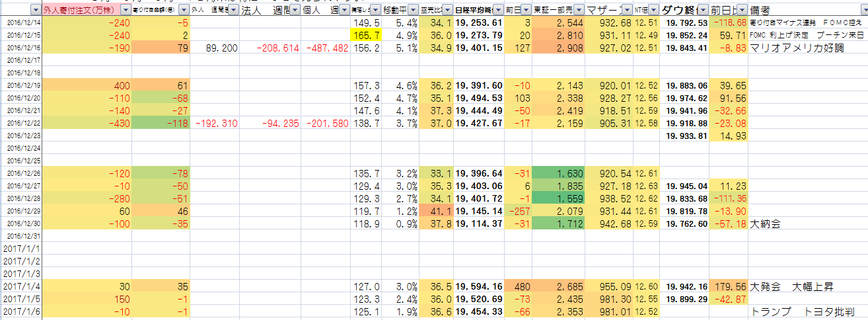Select the cell containing -487,482
The width and height of the screenshot is (868, 320).
coord(325,48)
